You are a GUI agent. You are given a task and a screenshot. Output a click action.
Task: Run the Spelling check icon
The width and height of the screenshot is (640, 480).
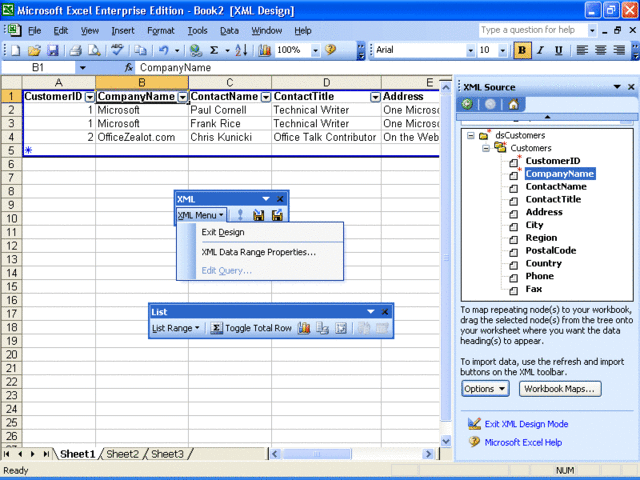tap(117, 50)
